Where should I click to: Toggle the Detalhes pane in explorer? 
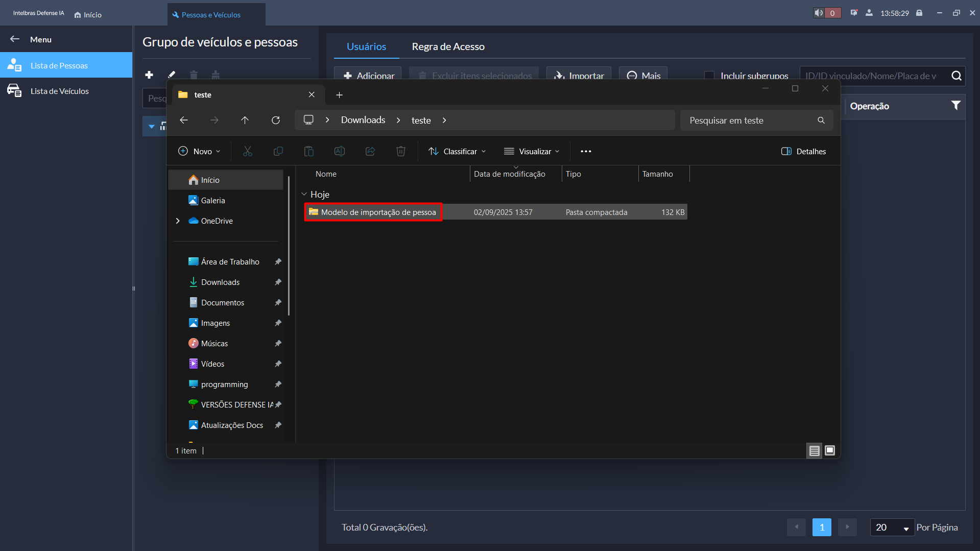coord(803,151)
